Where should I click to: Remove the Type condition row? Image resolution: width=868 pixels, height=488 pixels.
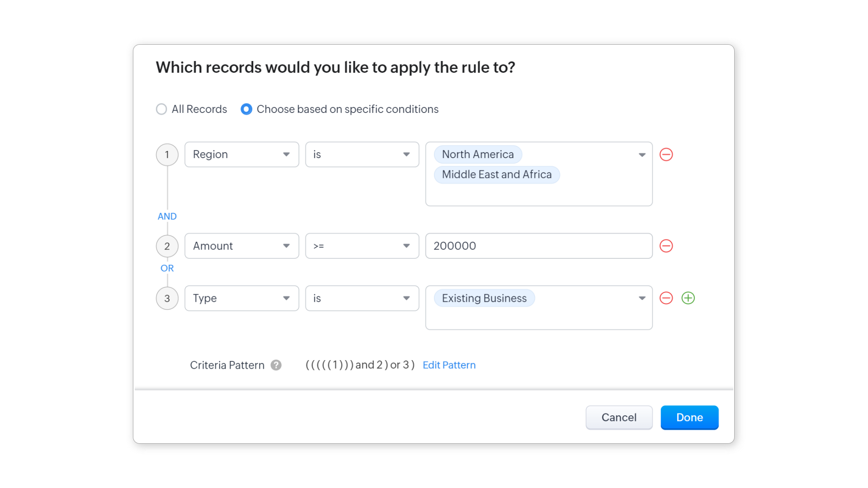tap(666, 298)
